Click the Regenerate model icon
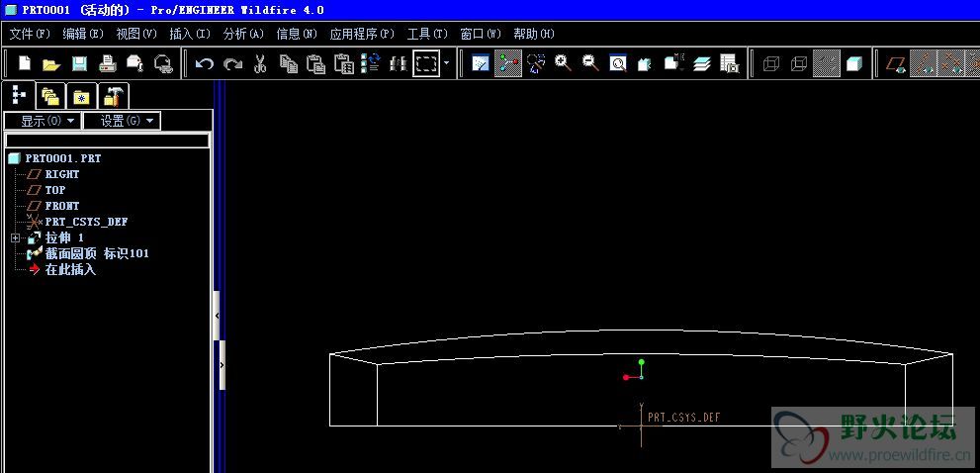Image resolution: width=980 pixels, height=473 pixels. click(x=371, y=63)
